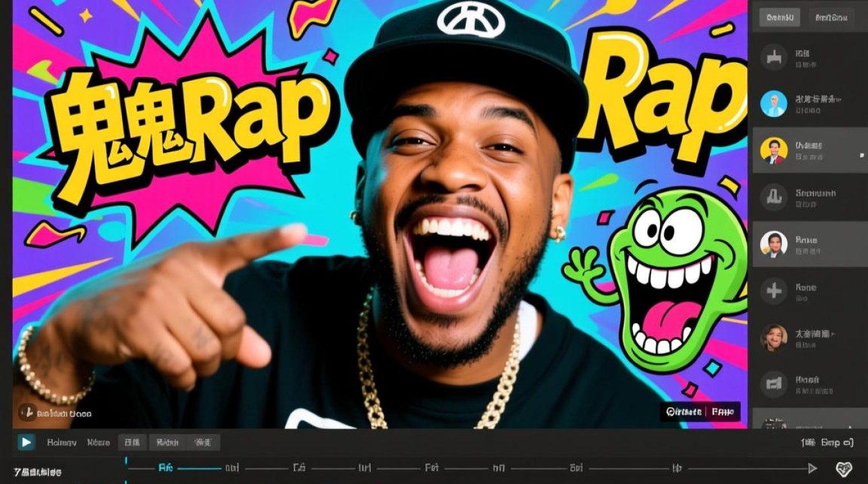Select the blue-background avatar in the side panel

coord(773,104)
